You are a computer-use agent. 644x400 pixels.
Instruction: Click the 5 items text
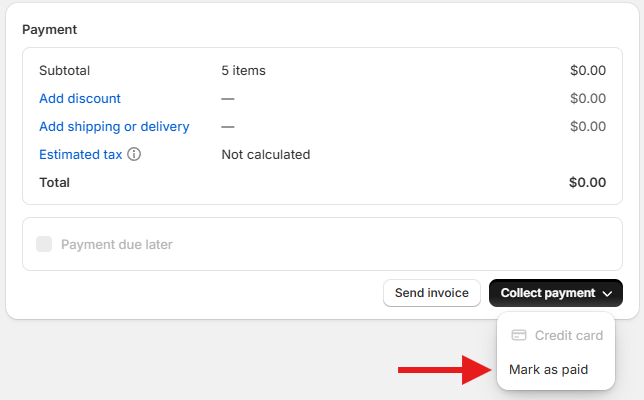(243, 71)
